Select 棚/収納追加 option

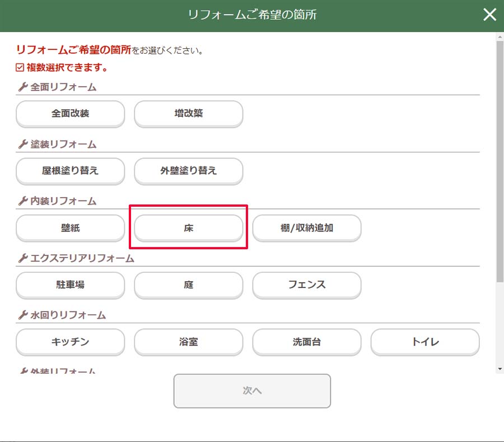pos(306,228)
